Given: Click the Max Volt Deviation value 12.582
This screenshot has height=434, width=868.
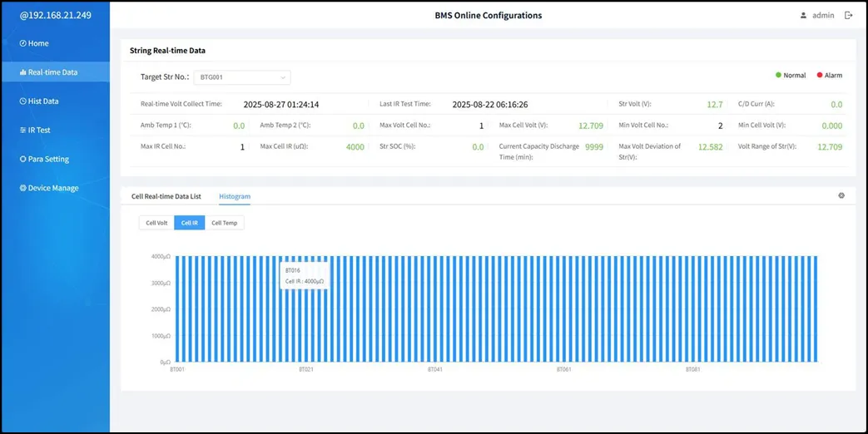Looking at the screenshot, I should [710, 147].
